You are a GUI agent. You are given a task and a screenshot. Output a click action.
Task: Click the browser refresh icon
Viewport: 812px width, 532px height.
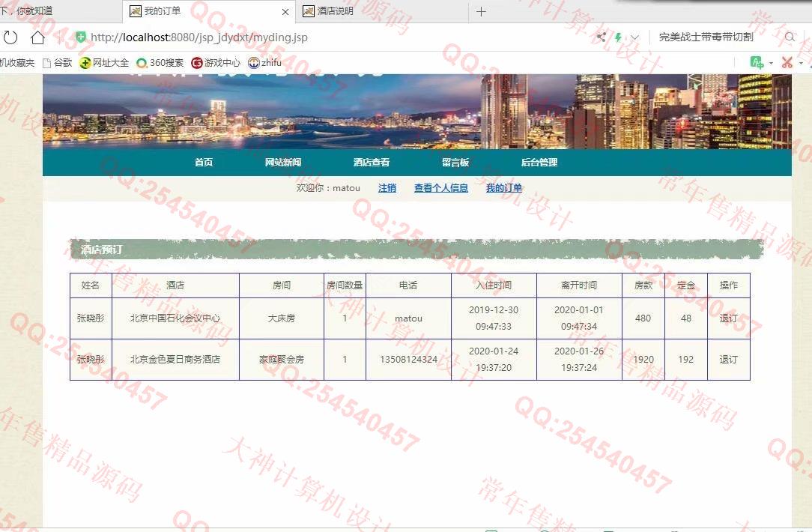10,37
